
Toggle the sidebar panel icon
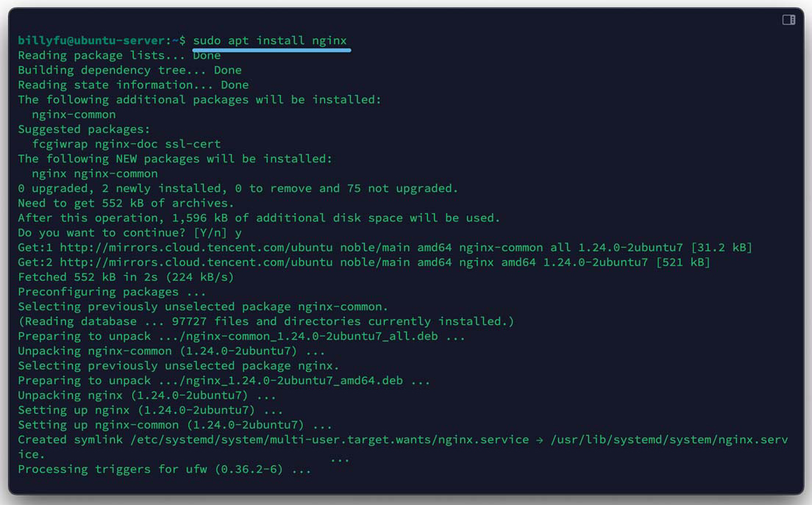[x=788, y=20]
